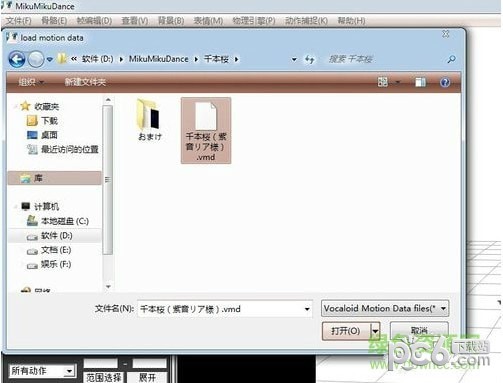Image resolution: width=503 pixels, height=383 pixels.
Task: Open the 打开 button split arrow
Action: click(x=376, y=331)
